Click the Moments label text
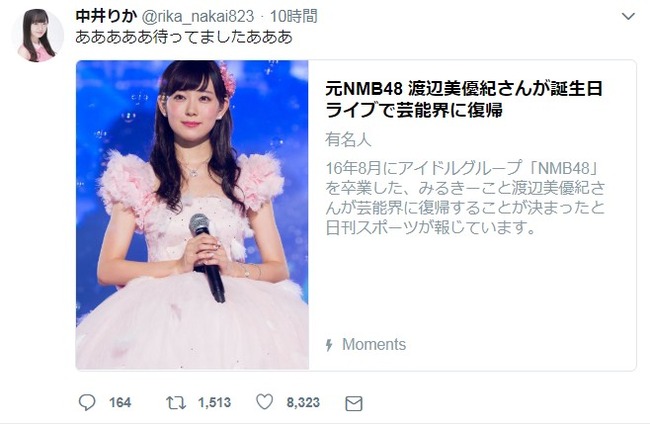 tap(374, 344)
